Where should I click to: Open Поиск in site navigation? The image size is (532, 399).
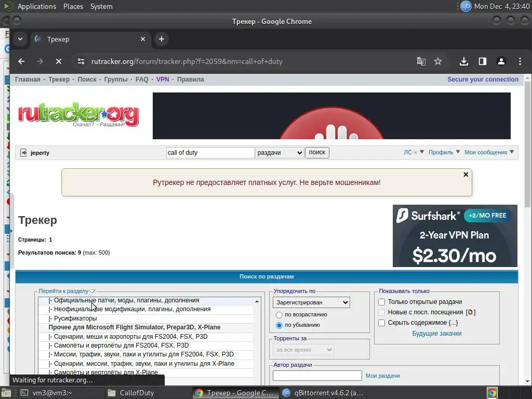tap(87, 79)
